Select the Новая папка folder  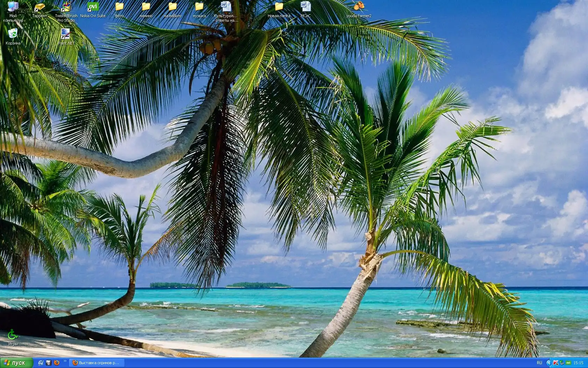pyautogui.click(x=279, y=7)
